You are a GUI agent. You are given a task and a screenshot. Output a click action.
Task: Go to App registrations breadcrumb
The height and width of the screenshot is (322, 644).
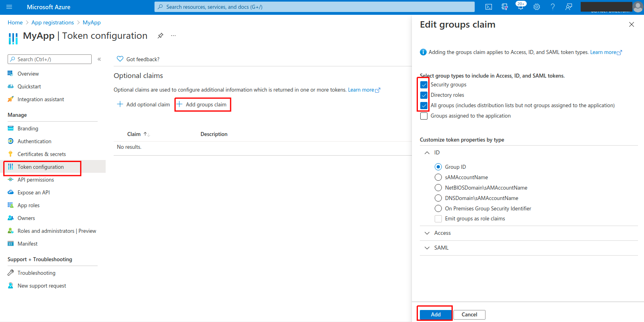[52, 22]
